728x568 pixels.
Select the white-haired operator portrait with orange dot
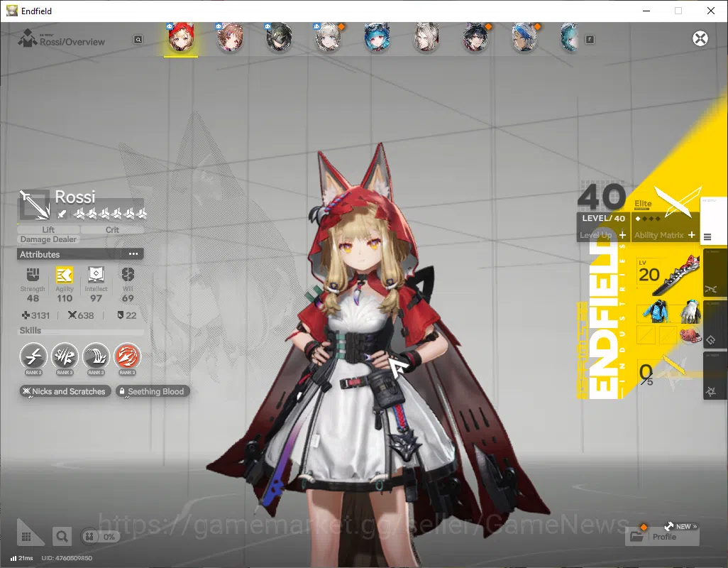tap(329, 38)
